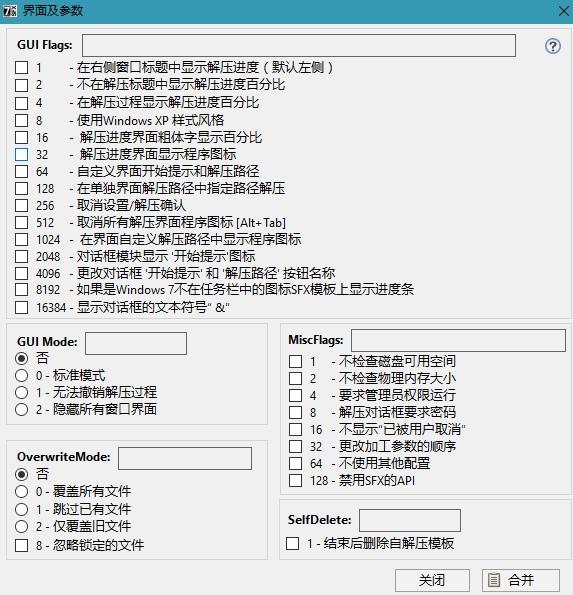The width and height of the screenshot is (573, 595).
Task: Click the 合并 merge button
Action: tap(521, 580)
